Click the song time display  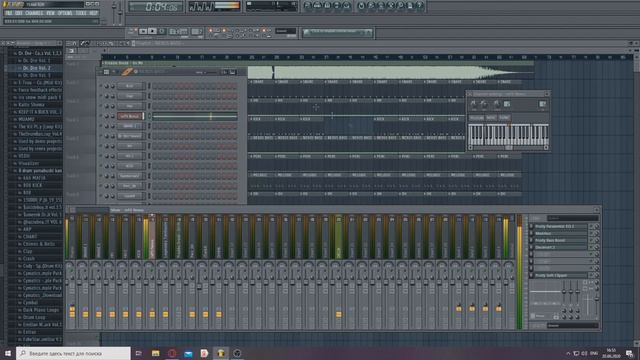(156, 7)
